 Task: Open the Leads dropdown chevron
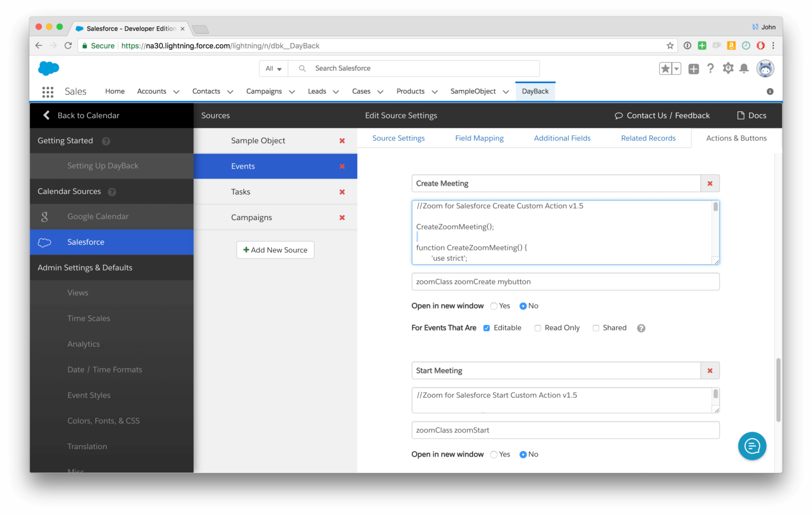point(336,91)
